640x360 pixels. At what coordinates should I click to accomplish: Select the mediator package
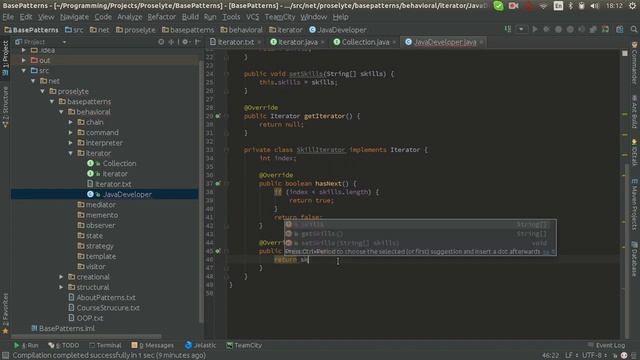[x=97, y=204]
